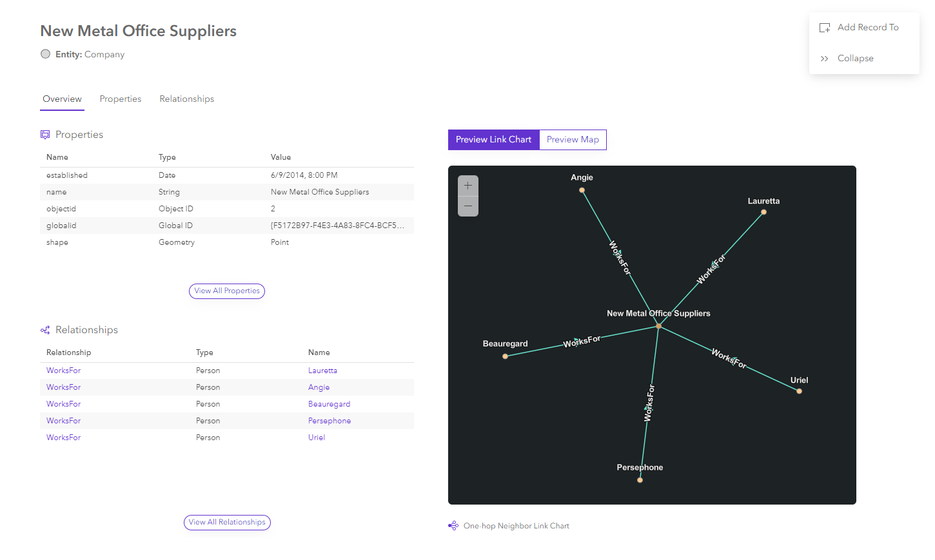Collapse the details panel
This screenshot has height=560, width=935.
(x=855, y=58)
